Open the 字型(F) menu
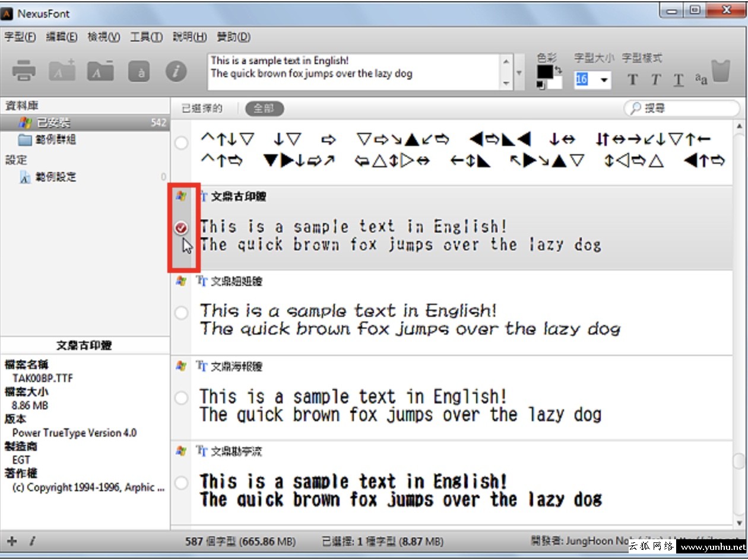The image size is (748, 560). [x=20, y=37]
